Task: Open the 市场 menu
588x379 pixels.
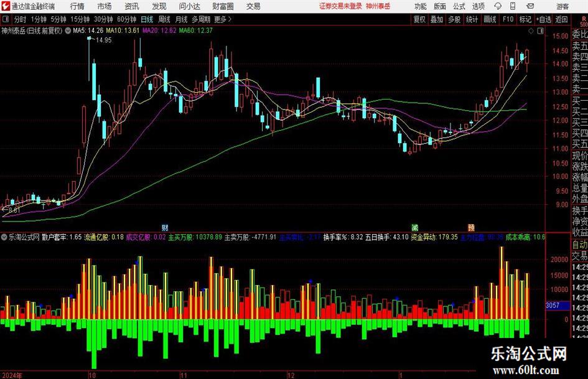Action: (105, 6)
